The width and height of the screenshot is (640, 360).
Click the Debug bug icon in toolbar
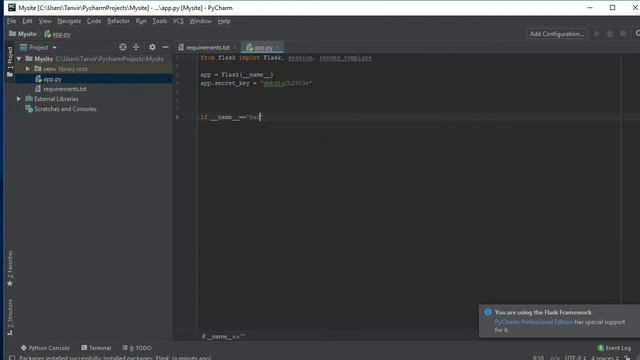click(x=610, y=34)
